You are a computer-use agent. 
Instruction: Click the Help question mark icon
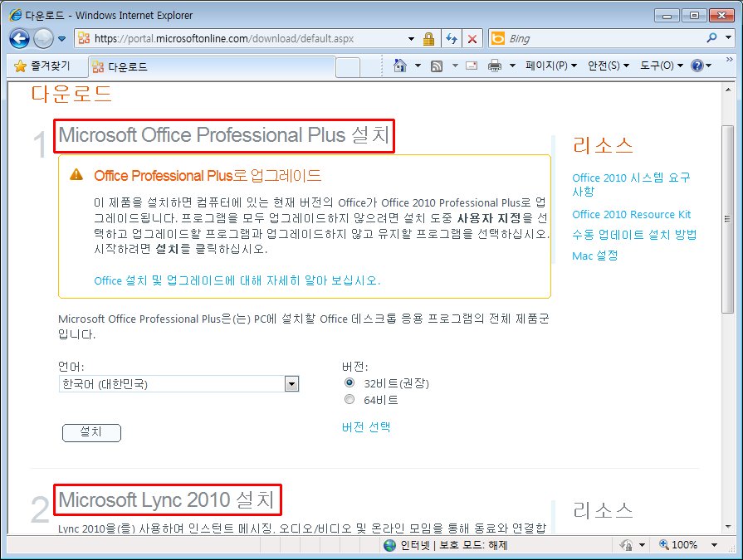(x=697, y=66)
